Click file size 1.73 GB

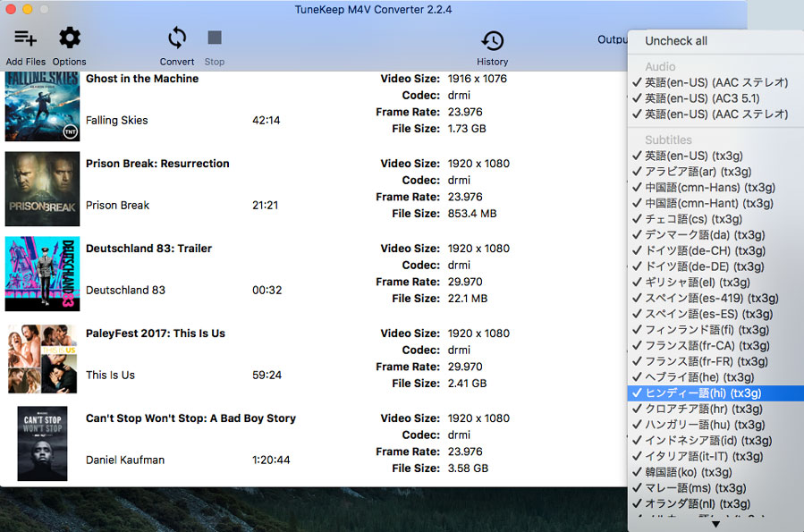point(467,129)
